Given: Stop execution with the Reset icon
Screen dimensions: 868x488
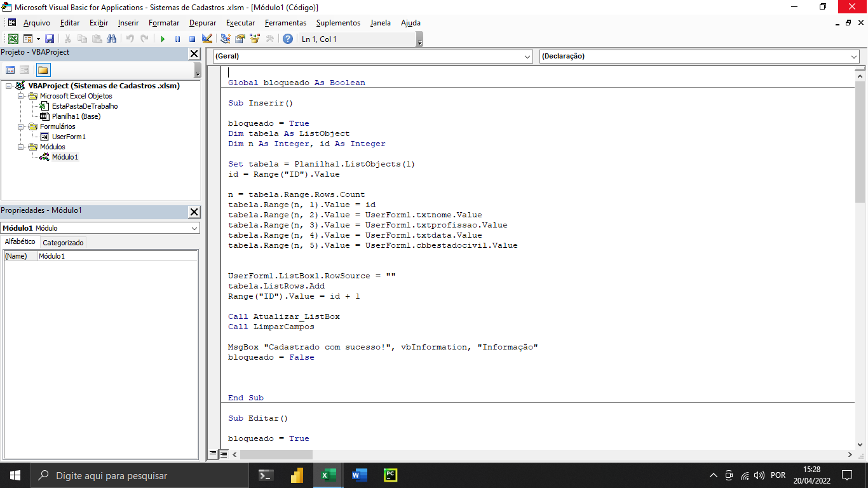Looking at the screenshot, I should point(192,38).
